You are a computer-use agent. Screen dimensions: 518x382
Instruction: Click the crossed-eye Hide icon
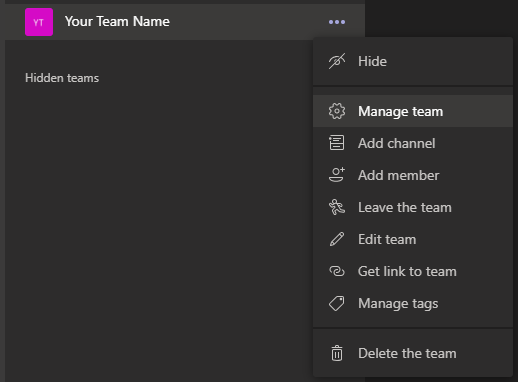pos(337,61)
